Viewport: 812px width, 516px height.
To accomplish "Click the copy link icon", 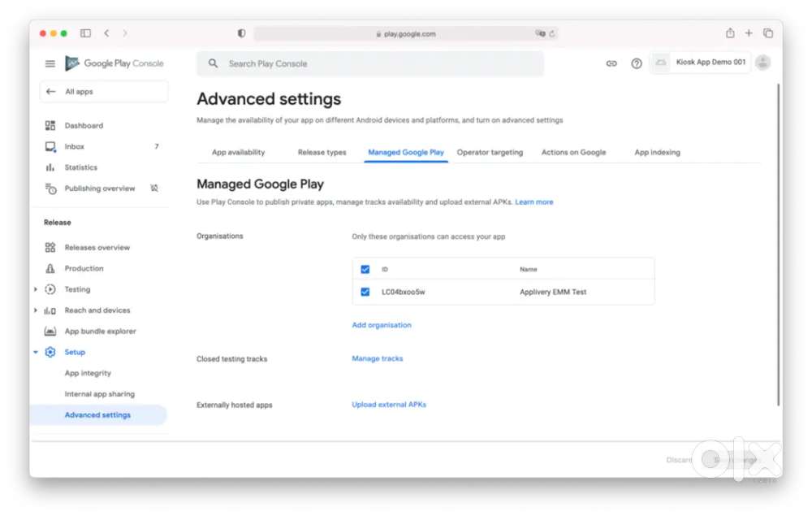I will pos(611,63).
